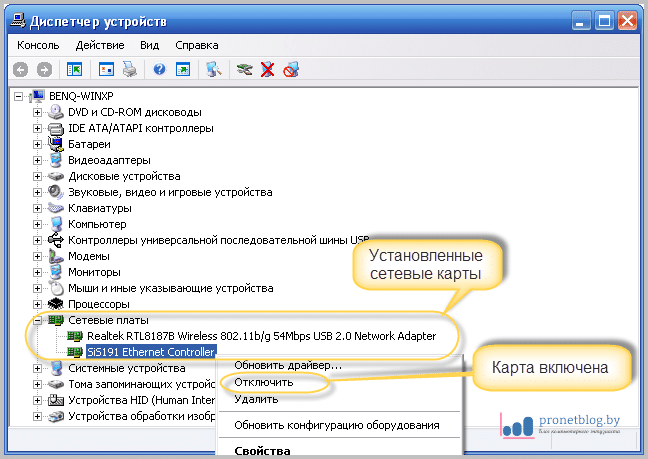Click the Update driver toolbar icon
This screenshot has height=459, width=648.
click(243, 69)
